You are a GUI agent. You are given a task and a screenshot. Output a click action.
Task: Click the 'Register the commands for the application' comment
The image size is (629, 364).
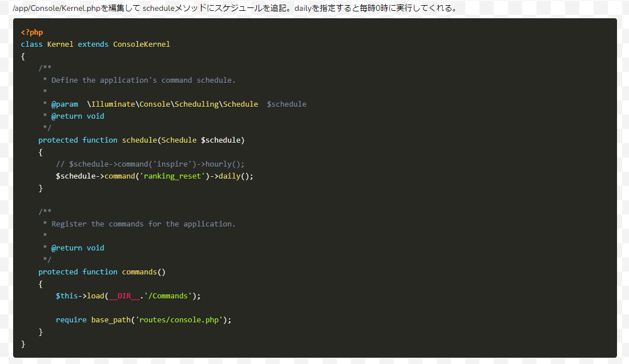point(143,224)
